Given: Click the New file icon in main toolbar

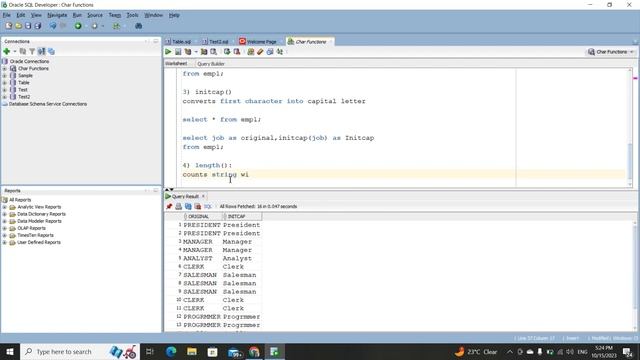Looking at the screenshot, I should coord(9,26).
